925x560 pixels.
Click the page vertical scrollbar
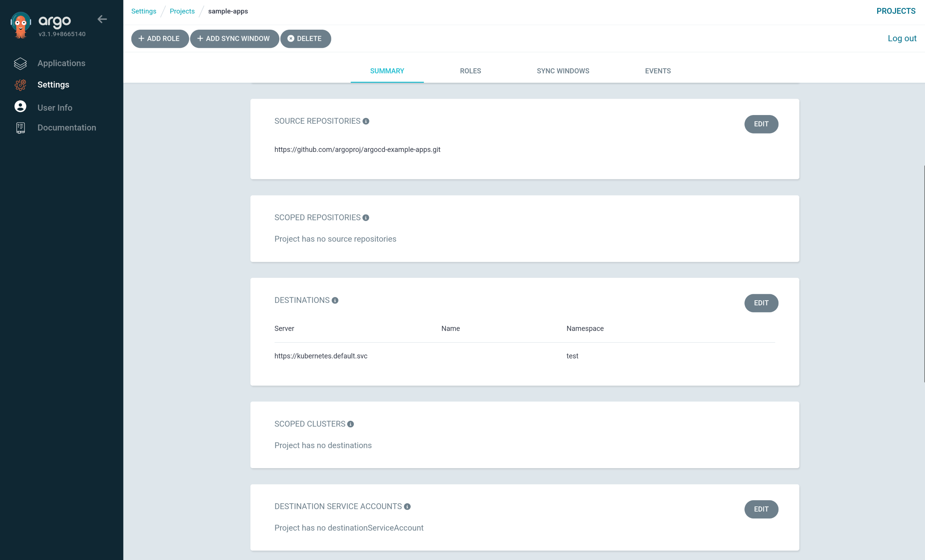click(x=924, y=273)
